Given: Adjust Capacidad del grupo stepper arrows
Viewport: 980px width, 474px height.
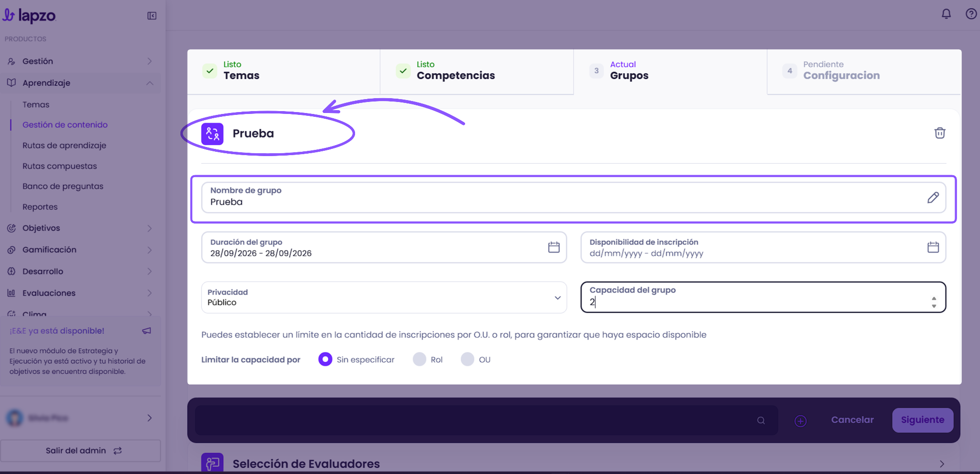Looking at the screenshot, I should pyautogui.click(x=934, y=302).
